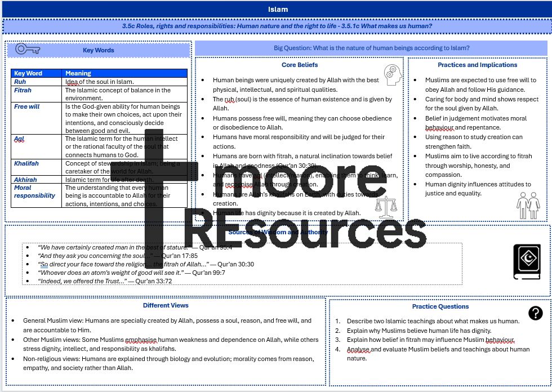Viewport: 552px width, 392px height.
Task: Click the bullet 'Humans have moral responsibility'
Action: tap(299, 141)
